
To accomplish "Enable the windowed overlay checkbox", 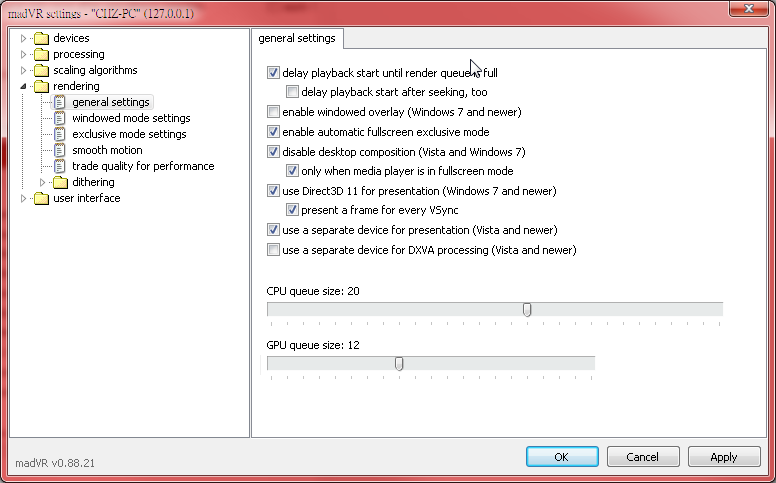I will tap(274, 112).
